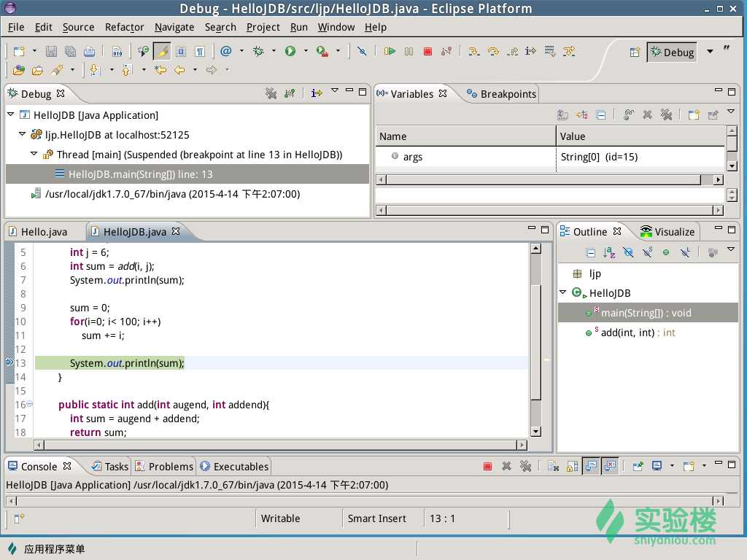Sort Outline members alphabetically
Screen dimensions: 747x560
click(610, 252)
